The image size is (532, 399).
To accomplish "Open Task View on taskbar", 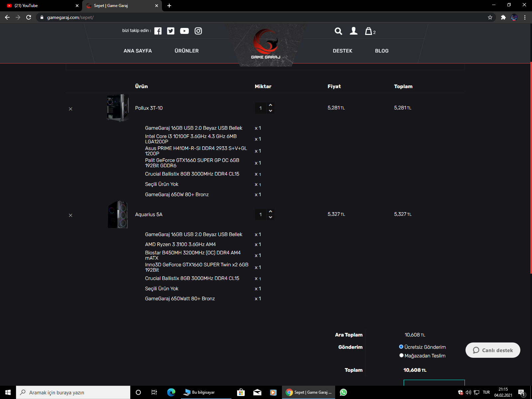I will (154, 392).
